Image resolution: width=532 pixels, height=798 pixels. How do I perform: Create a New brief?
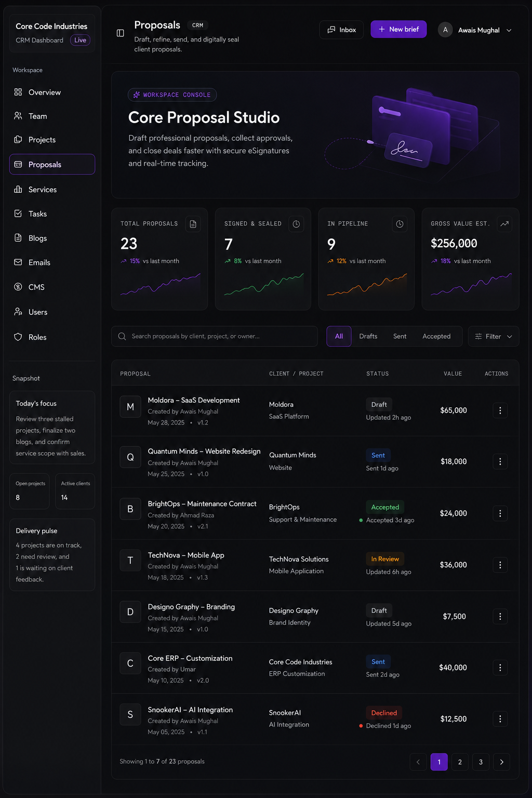pos(398,29)
